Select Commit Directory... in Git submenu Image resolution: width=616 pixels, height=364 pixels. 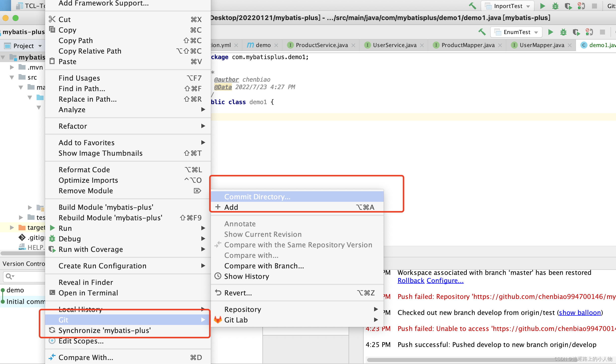point(257,197)
